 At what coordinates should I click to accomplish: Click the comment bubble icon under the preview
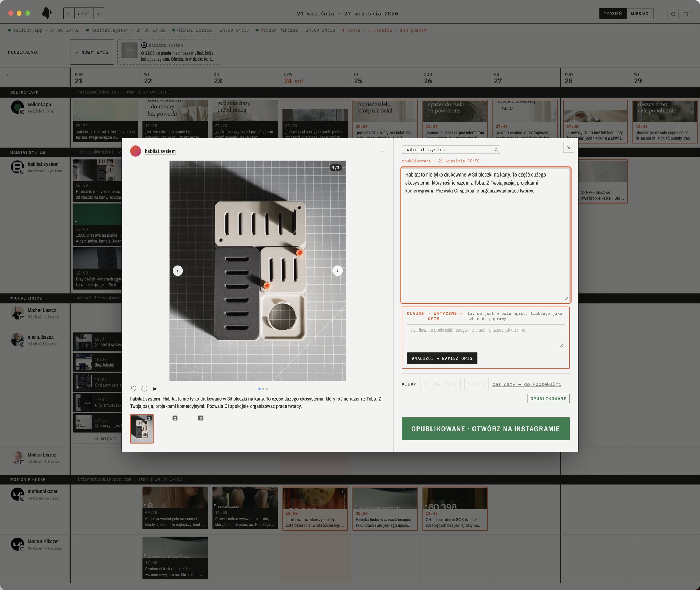144,389
